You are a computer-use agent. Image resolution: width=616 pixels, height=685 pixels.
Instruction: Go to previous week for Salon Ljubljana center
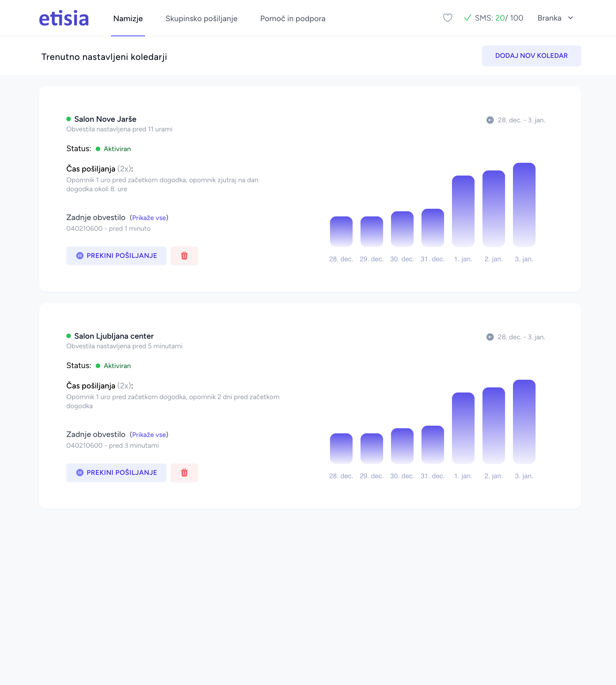coord(490,337)
